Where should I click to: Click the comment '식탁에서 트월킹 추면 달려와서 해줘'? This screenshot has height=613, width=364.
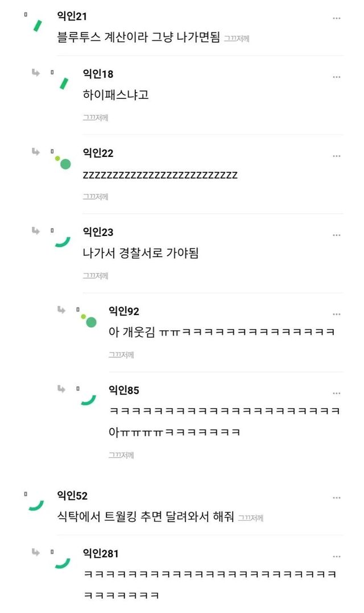[x=146, y=517]
